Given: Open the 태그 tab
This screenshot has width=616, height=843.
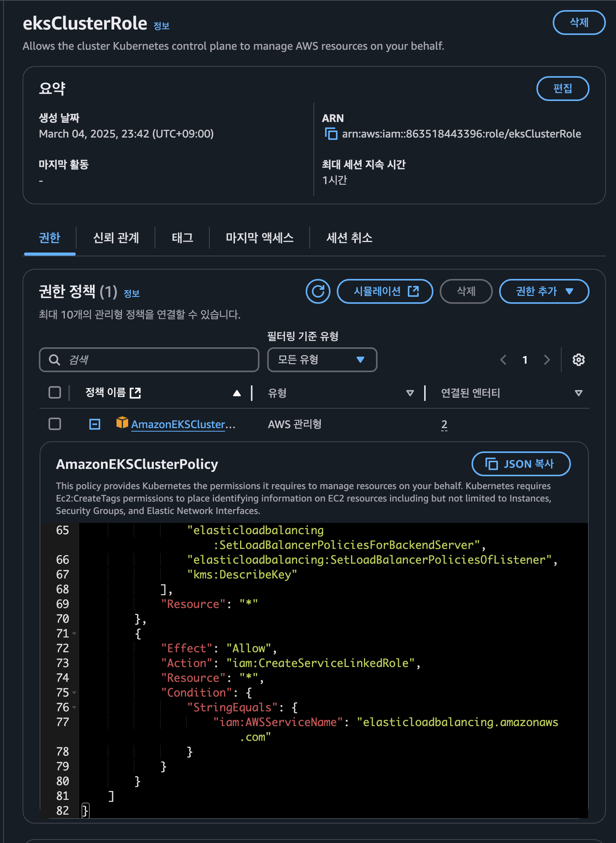Looking at the screenshot, I should (183, 237).
